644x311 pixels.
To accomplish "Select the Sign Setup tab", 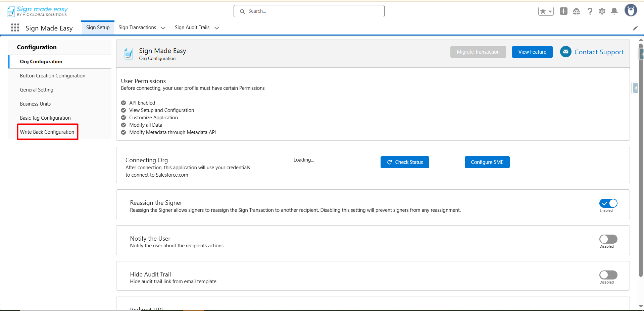I will click(98, 27).
